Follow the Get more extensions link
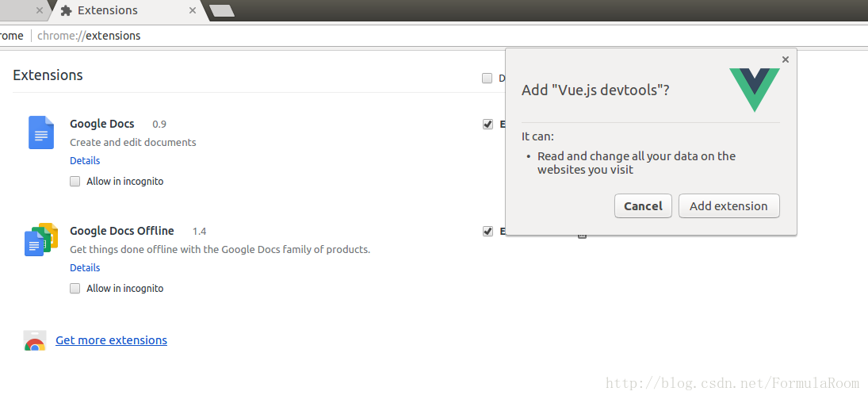 coord(111,340)
